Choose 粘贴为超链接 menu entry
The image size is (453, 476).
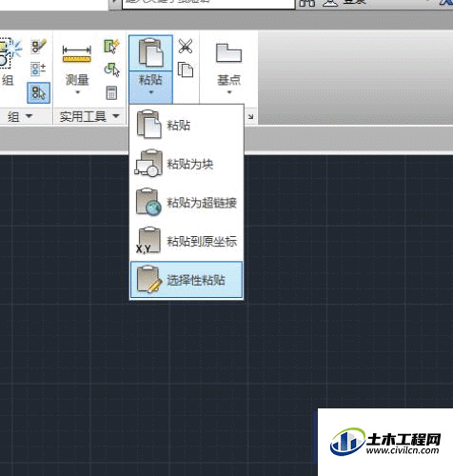click(187, 203)
